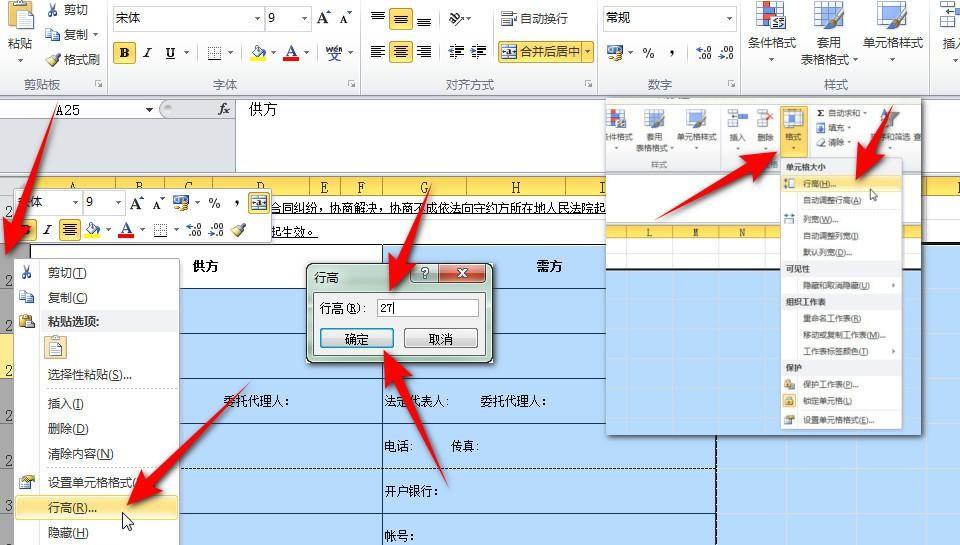Decrease font size in main ribbon
The image size is (960, 545).
pyautogui.click(x=345, y=18)
